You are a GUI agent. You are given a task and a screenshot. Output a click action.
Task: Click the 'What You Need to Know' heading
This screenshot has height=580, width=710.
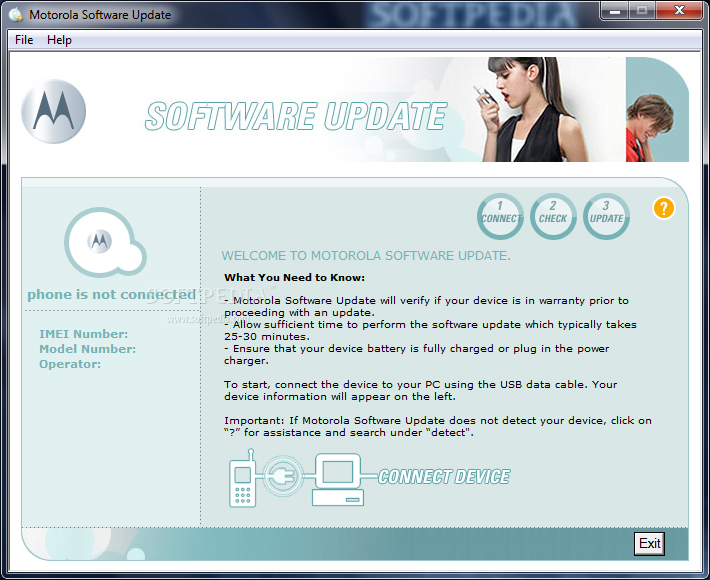pos(294,278)
